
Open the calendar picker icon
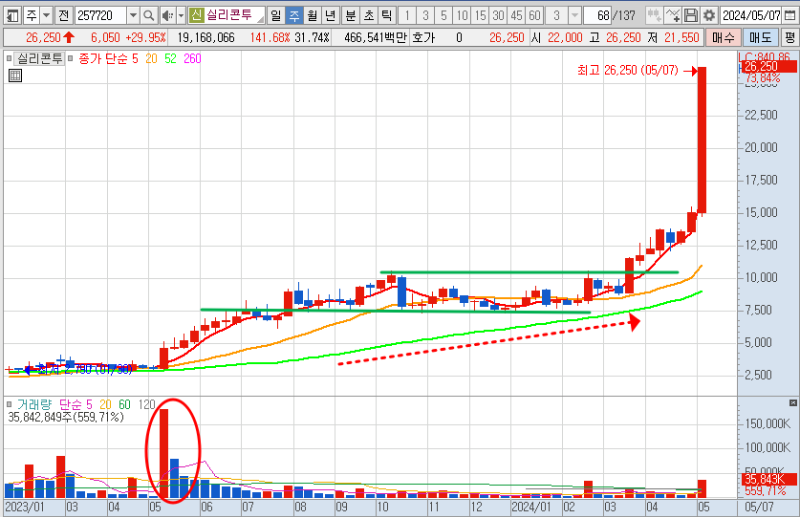coord(789,16)
